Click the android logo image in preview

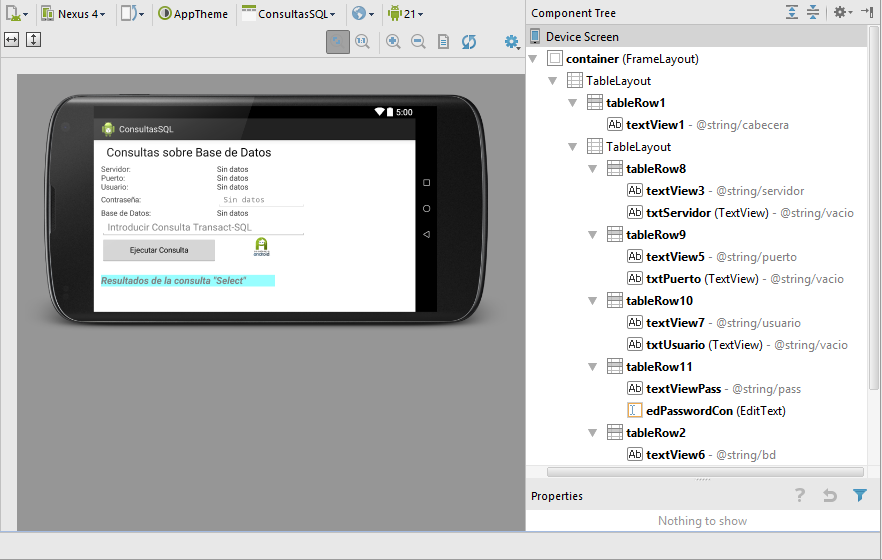(262, 247)
